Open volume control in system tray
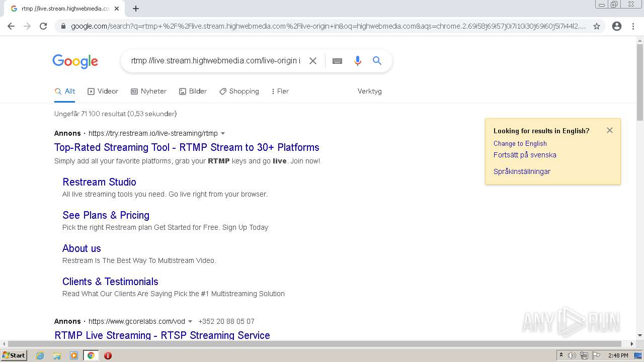The width and height of the screenshot is (644, 362). (572, 355)
